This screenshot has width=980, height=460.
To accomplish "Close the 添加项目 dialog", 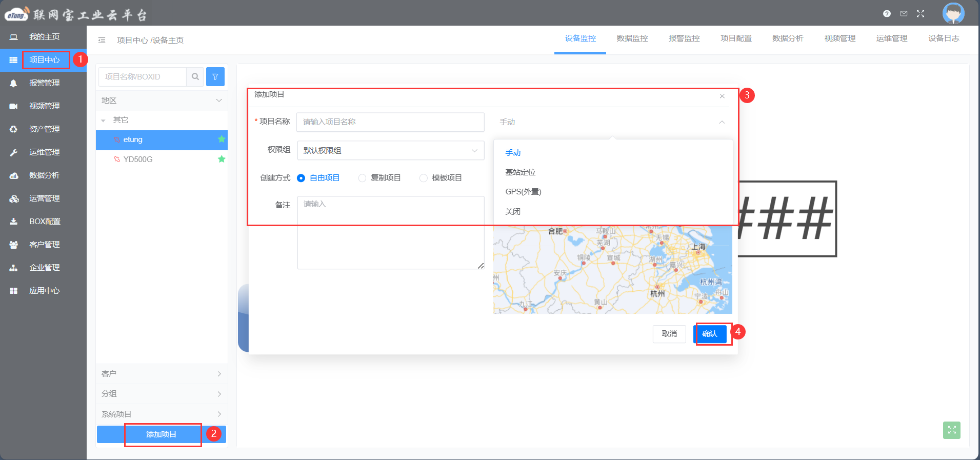I will point(722,96).
